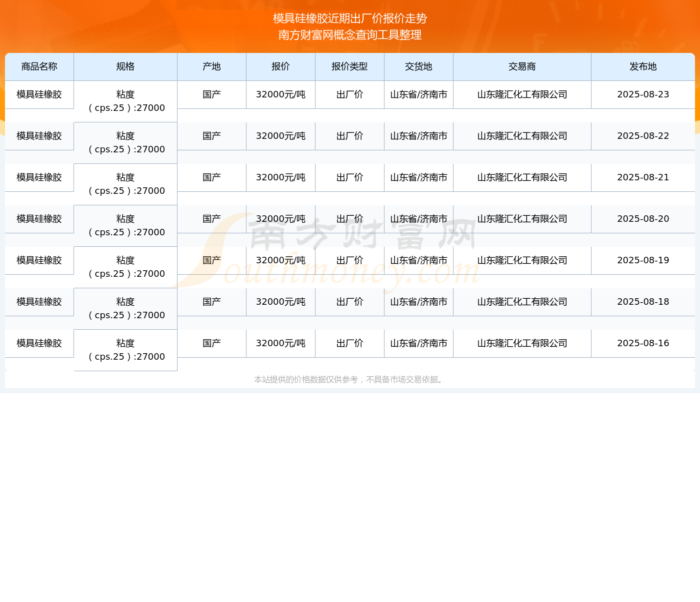The height and width of the screenshot is (602, 700).
Task: Click the price 32000元/吨 in 2025-08-23 row
Action: click(x=281, y=94)
